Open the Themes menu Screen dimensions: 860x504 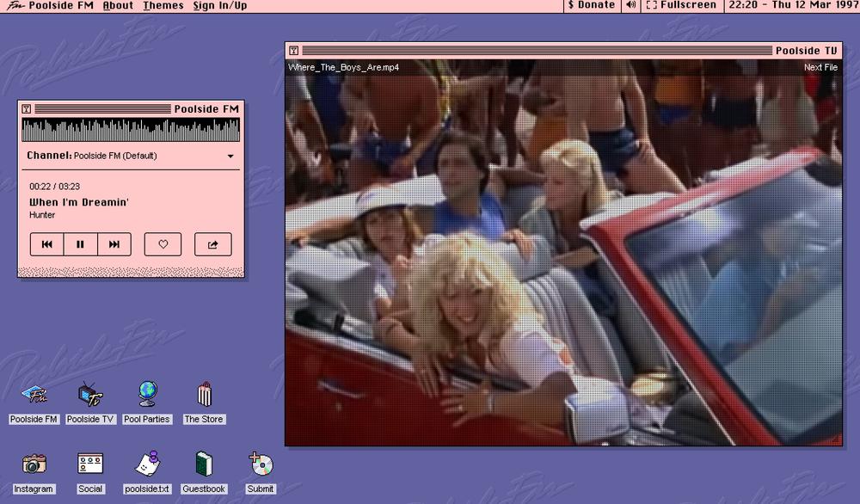(x=163, y=5)
